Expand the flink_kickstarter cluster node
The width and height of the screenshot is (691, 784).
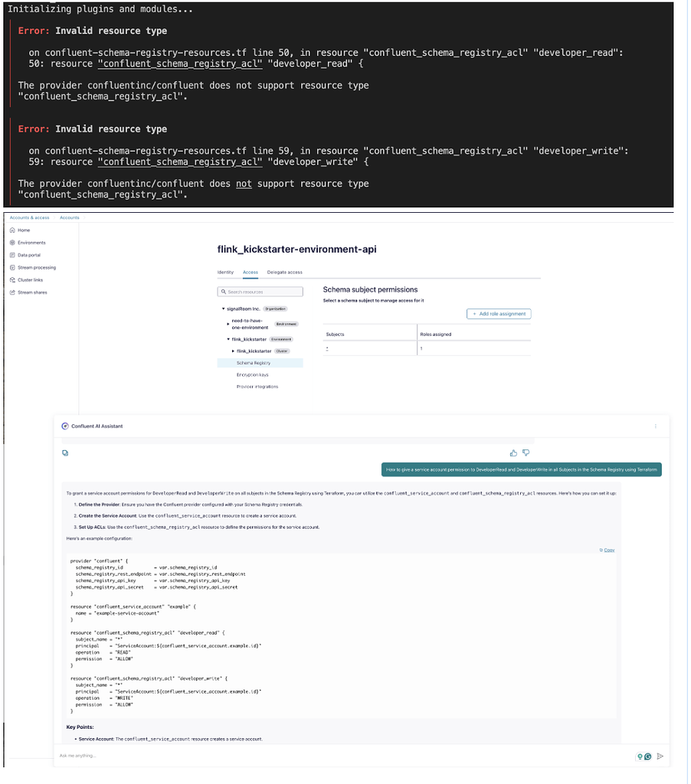click(x=233, y=350)
